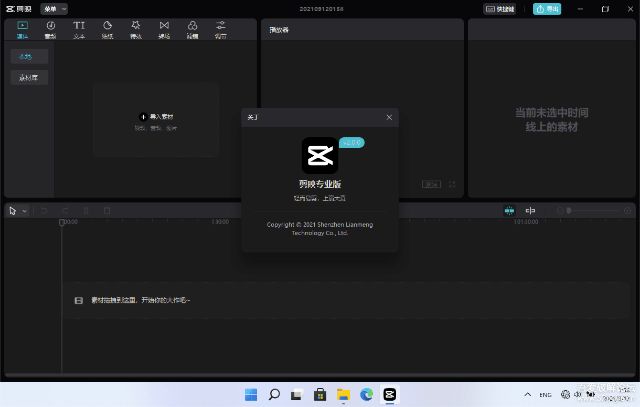Select the 本地 local media button in sidebar
This screenshot has width=640, height=407.
coord(29,56)
